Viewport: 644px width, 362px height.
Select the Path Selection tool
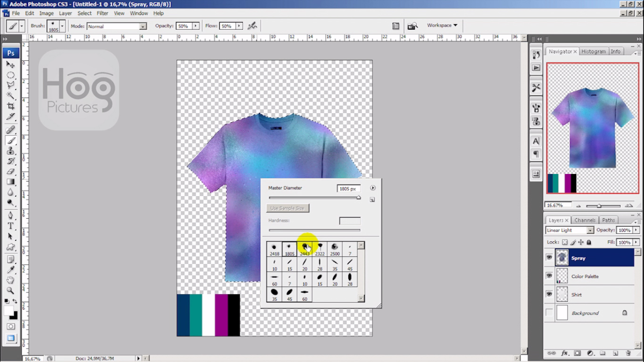10,237
